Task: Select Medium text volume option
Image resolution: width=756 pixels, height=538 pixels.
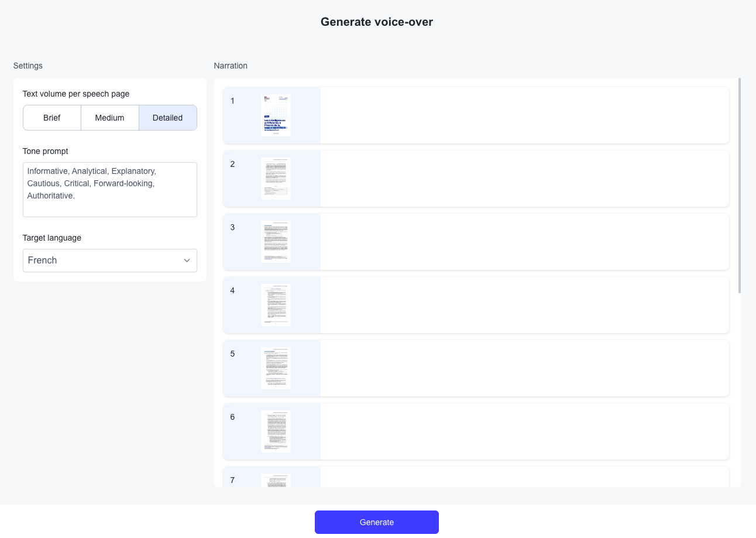Action: 109,118
